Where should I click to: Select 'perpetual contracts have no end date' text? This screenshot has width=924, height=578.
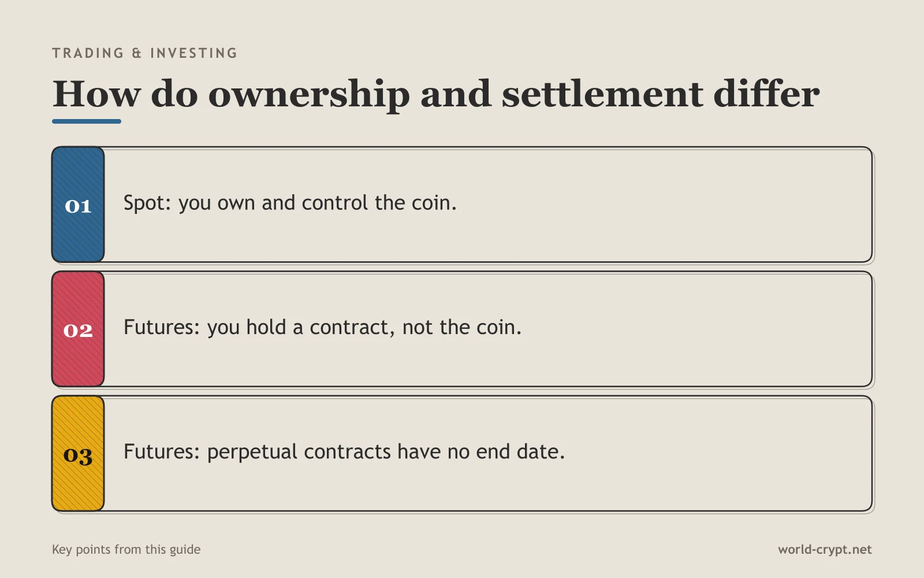tap(386, 452)
